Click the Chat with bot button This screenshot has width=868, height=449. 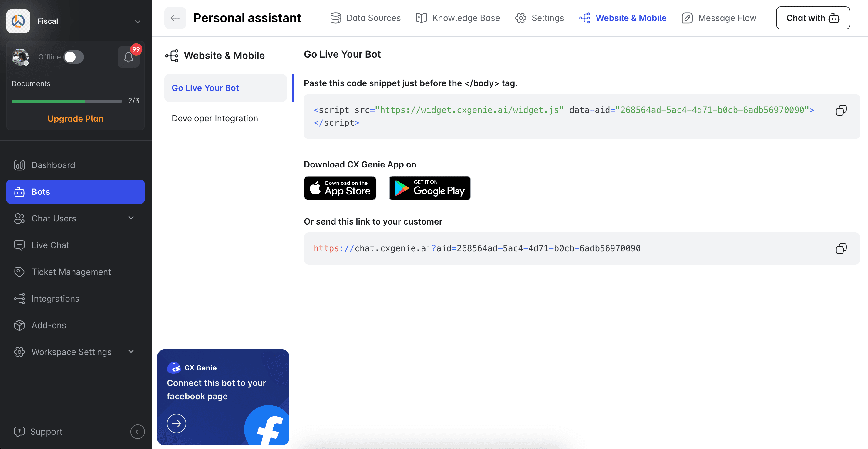(x=813, y=18)
